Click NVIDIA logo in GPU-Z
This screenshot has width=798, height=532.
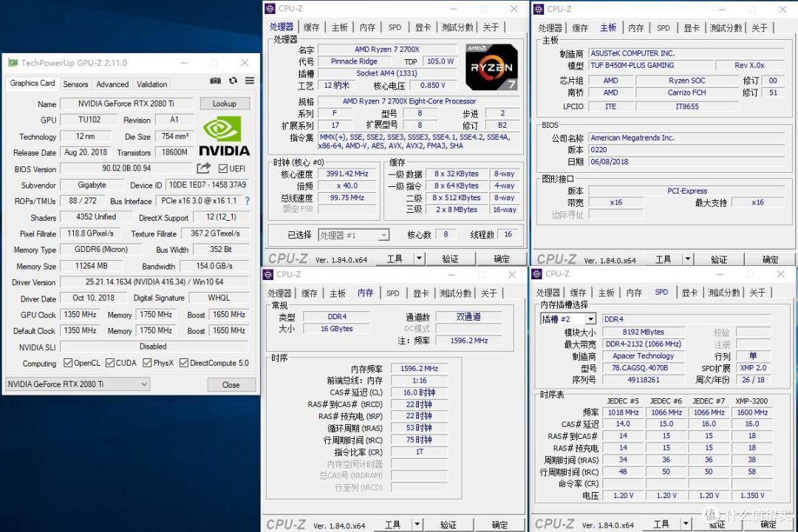224,136
